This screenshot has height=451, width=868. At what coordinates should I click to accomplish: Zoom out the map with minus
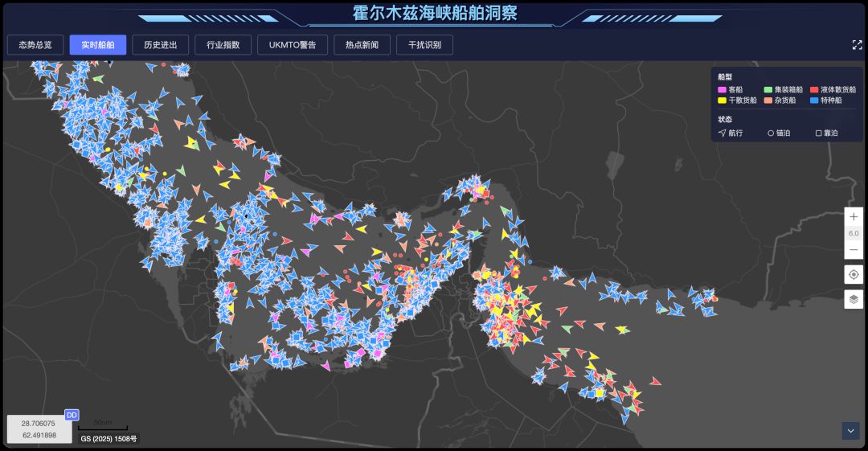[x=854, y=250]
